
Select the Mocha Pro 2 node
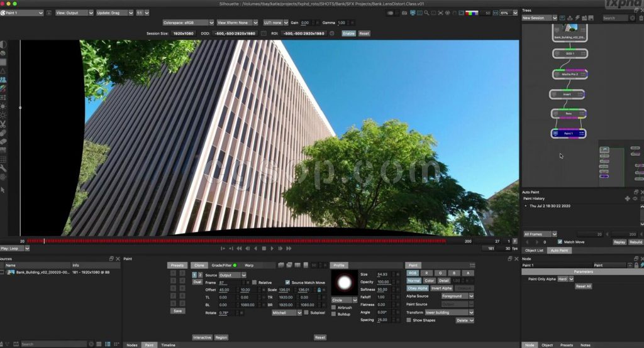[x=570, y=74]
